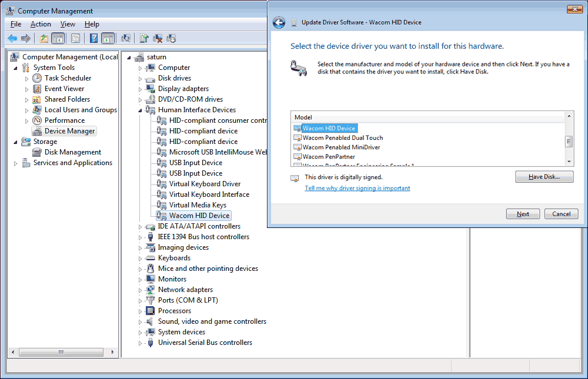Click the Model column header
Viewport: 588px width, 379px height.
tap(428, 118)
